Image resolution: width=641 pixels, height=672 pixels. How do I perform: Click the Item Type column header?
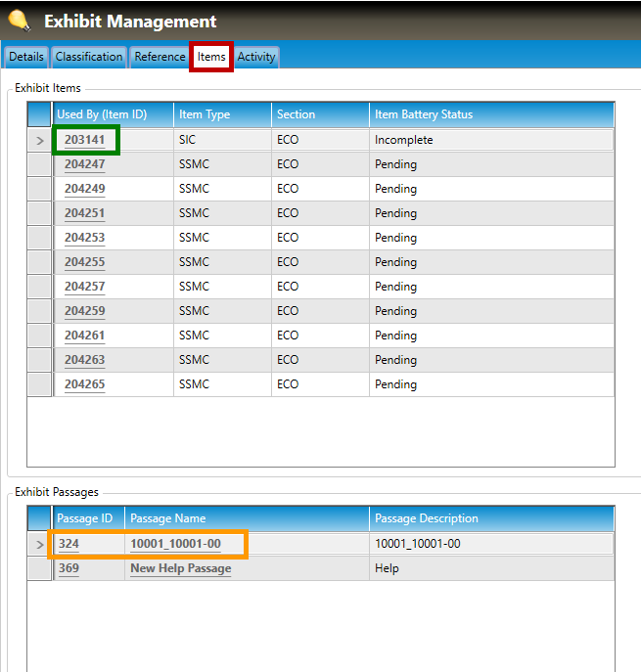click(205, 114)
